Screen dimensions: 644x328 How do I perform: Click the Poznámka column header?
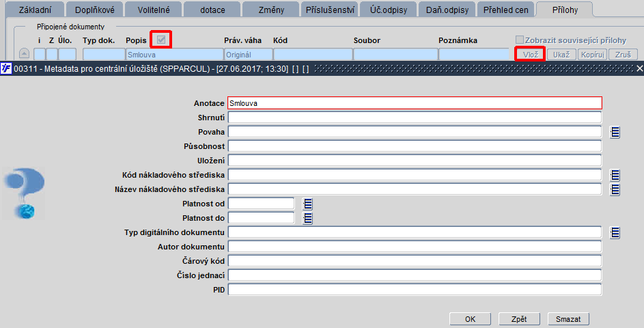click(x=458, y=40)
